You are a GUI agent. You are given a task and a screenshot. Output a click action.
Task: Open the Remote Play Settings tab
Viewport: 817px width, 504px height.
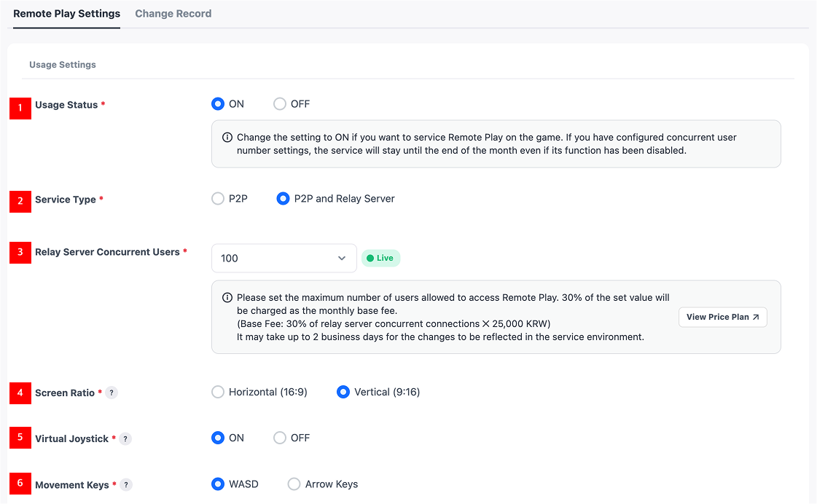pos(67,14)
